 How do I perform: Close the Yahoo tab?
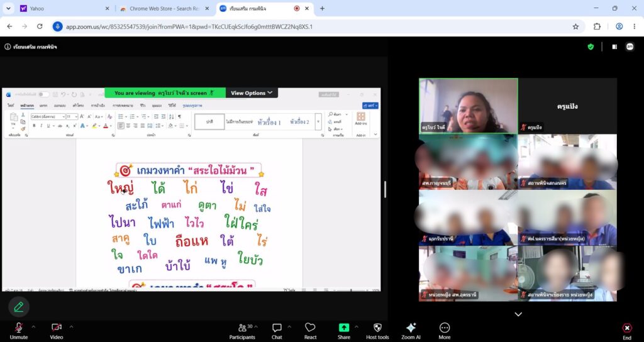click(x=107, y=8)
